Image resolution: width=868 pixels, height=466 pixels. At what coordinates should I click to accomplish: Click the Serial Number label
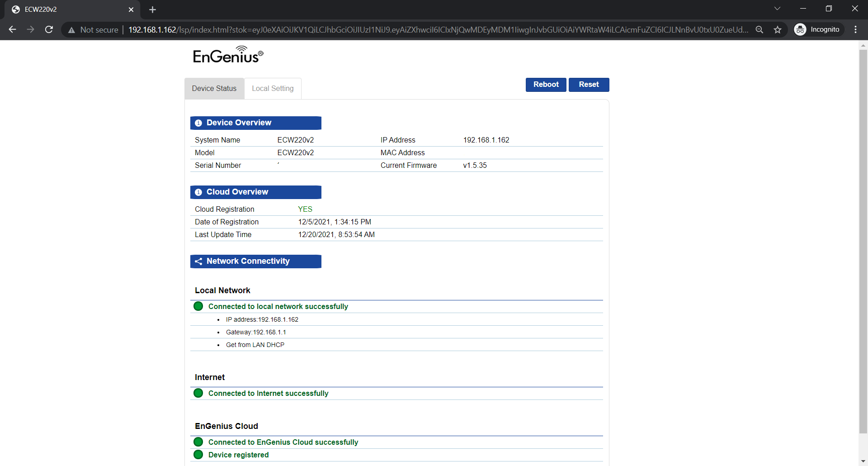click(x=218, y=166)
